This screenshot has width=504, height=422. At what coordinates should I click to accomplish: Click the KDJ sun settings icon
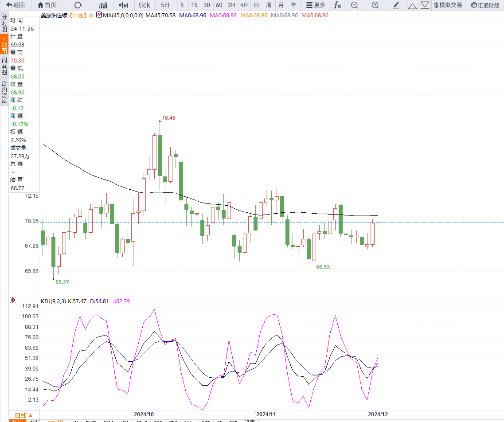tap(13, 301)
